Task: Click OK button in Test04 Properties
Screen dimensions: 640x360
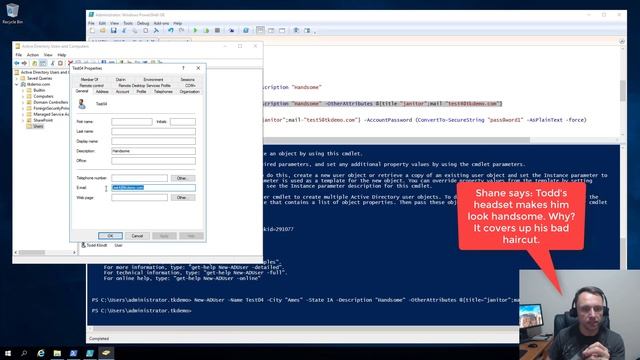Action: 110,236
